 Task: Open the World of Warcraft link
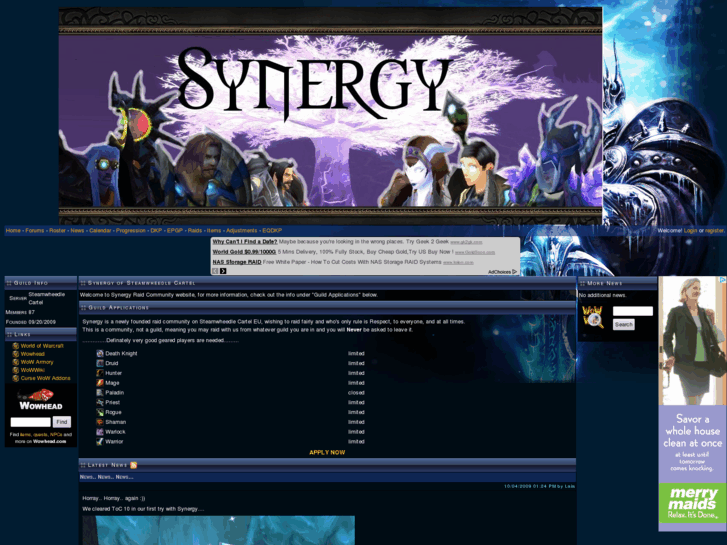click(42, 346)
